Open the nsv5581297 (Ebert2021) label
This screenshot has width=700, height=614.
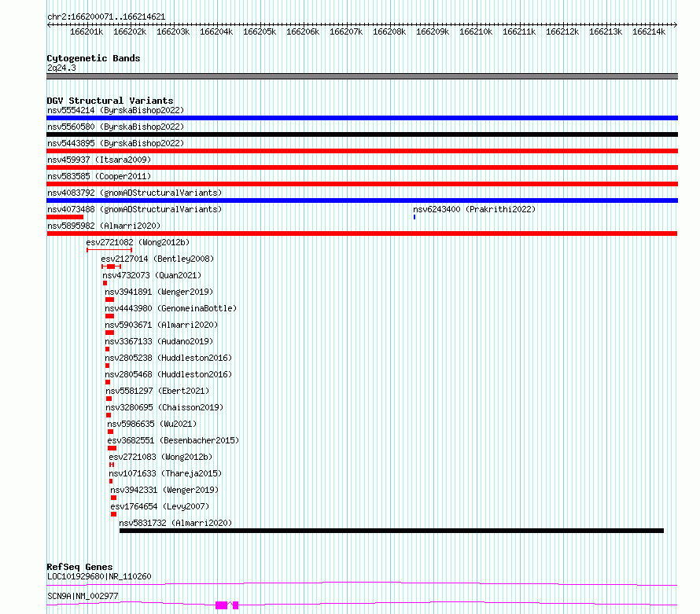[x=157, y=391]
